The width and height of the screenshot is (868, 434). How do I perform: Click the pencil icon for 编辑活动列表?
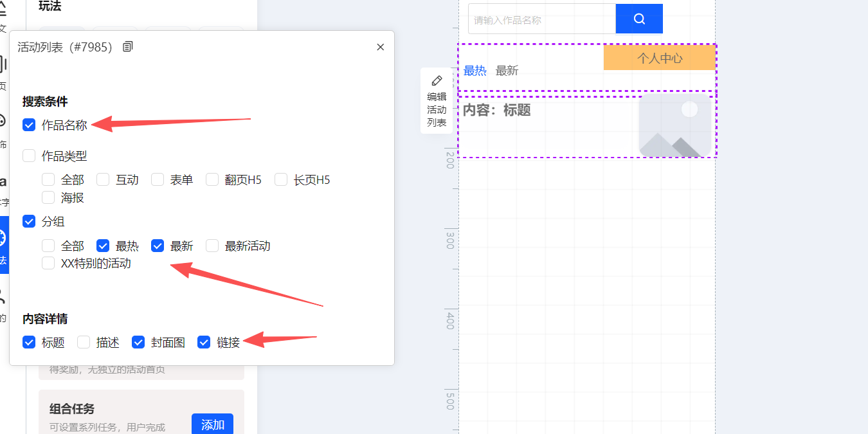pyautogui.click(x=437, y=80)
